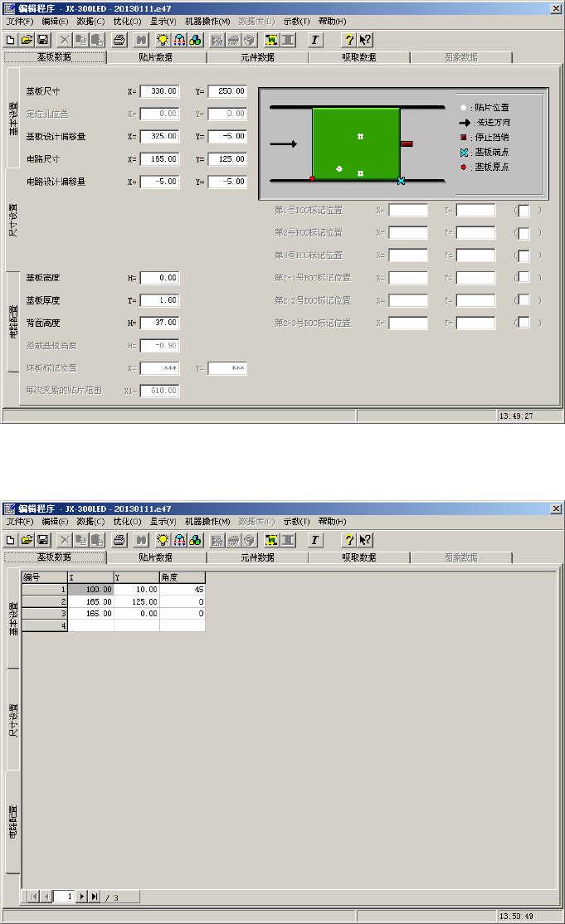565x924 pixels.
Task: Go to last record in lower window navigator
Action: click(x=95, y=897)
